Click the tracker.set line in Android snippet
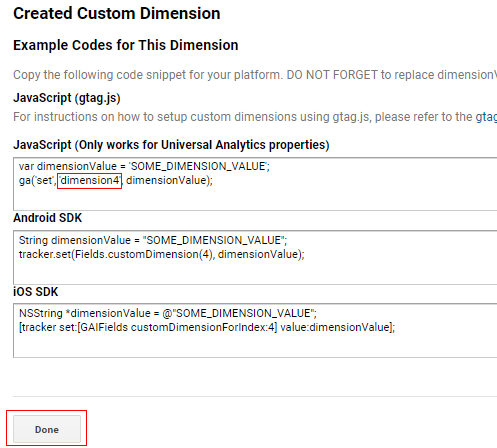This screenshot has width=497, height=448. [x=162, y=254]
